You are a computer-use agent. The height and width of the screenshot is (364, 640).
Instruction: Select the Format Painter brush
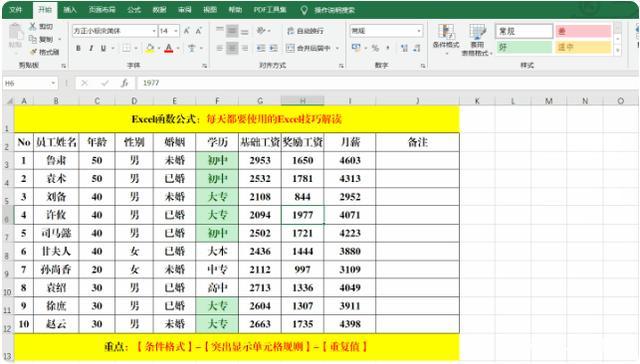(x=33, y=52)
